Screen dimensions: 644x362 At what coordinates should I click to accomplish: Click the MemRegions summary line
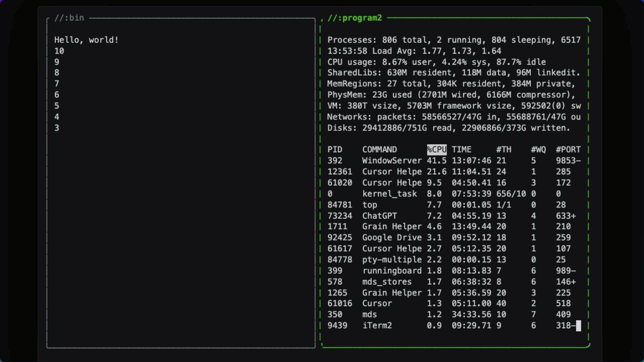coord(451,84)
